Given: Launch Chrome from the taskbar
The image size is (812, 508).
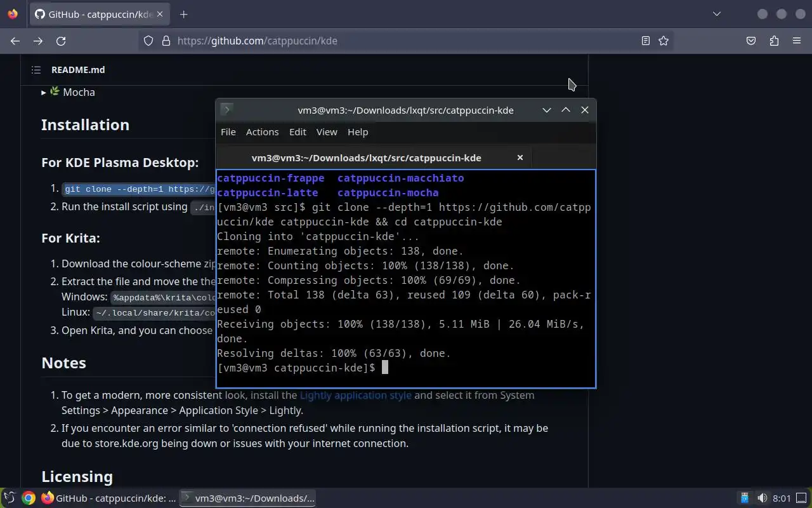Looking at the screenshot, I should pyautogui.click(x=28, y=498).
